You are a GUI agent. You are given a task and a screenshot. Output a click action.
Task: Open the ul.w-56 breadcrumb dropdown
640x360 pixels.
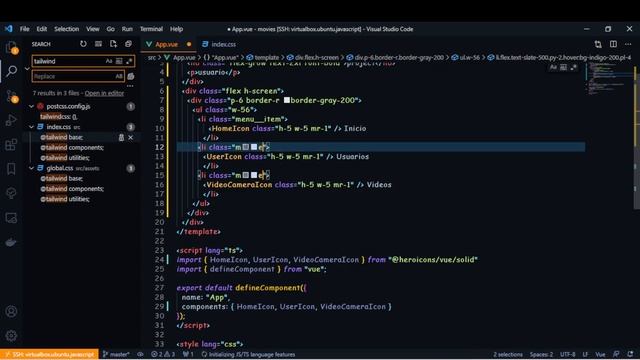pos(466,58)
